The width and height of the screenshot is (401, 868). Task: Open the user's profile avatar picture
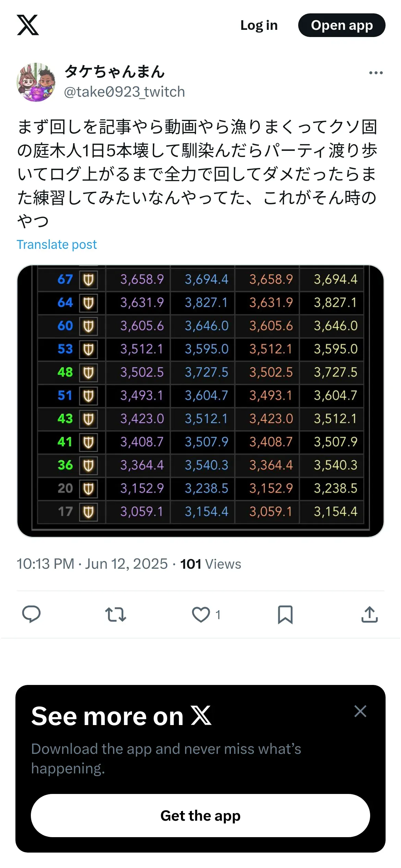pos(36,82)
